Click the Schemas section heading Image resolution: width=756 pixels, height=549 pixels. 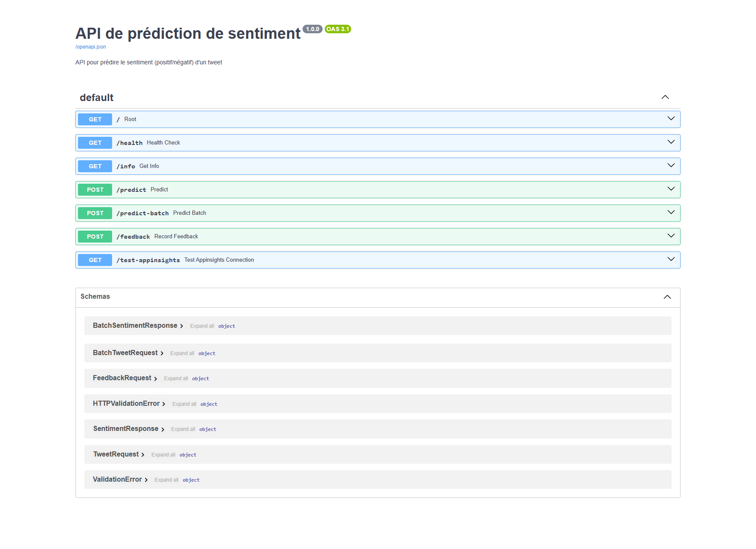coord(95,297)
